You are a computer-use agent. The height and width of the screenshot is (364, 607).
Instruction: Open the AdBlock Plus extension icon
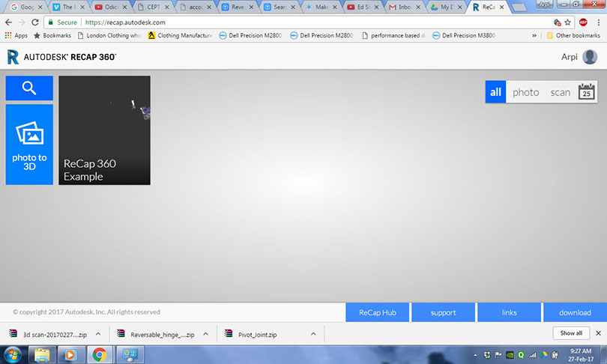(x=583, y=22)
